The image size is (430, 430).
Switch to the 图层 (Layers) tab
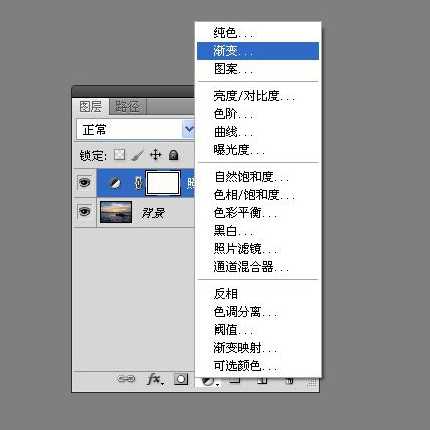tap(90, 107)
